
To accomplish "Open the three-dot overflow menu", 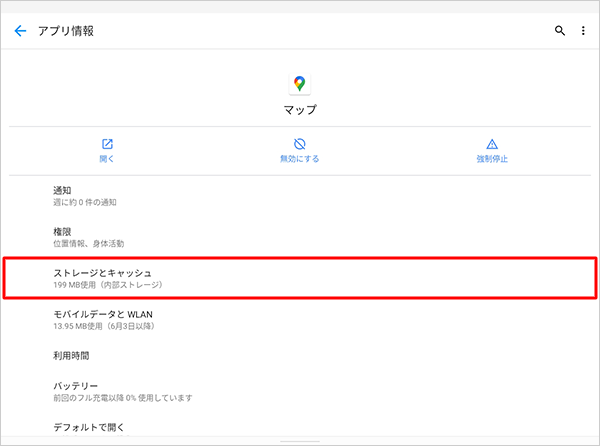I will (583, 31).
